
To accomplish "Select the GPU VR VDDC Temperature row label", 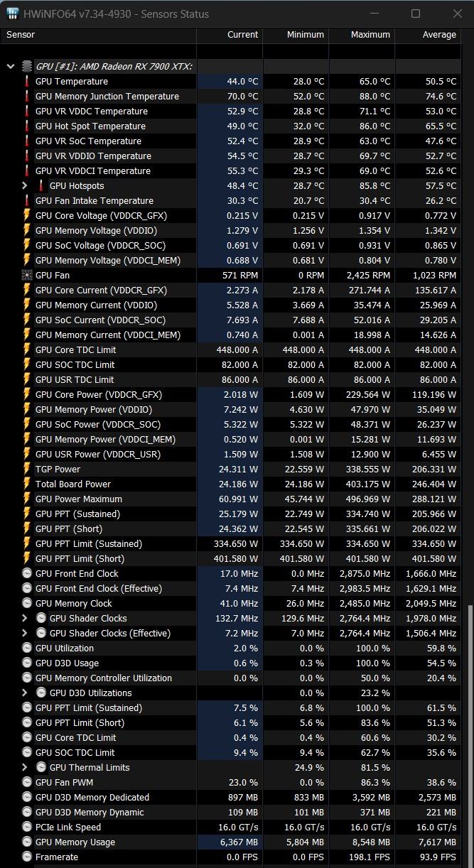I will 92,111.
